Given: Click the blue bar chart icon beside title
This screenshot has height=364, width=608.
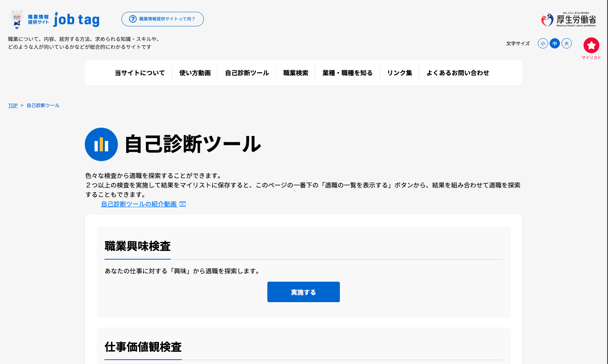Looking at the screenshot, I should 101,145.
